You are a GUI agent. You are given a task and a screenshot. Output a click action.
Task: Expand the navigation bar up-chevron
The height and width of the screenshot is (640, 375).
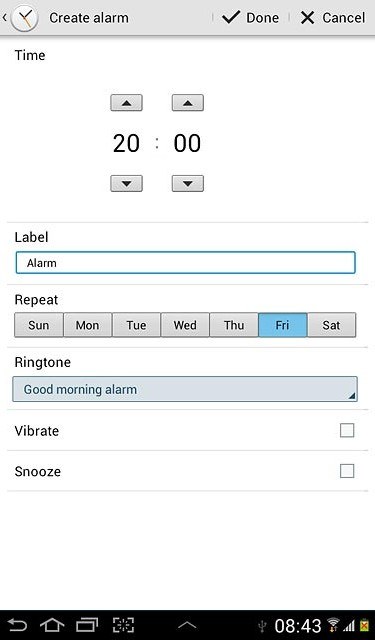(187, 625)
